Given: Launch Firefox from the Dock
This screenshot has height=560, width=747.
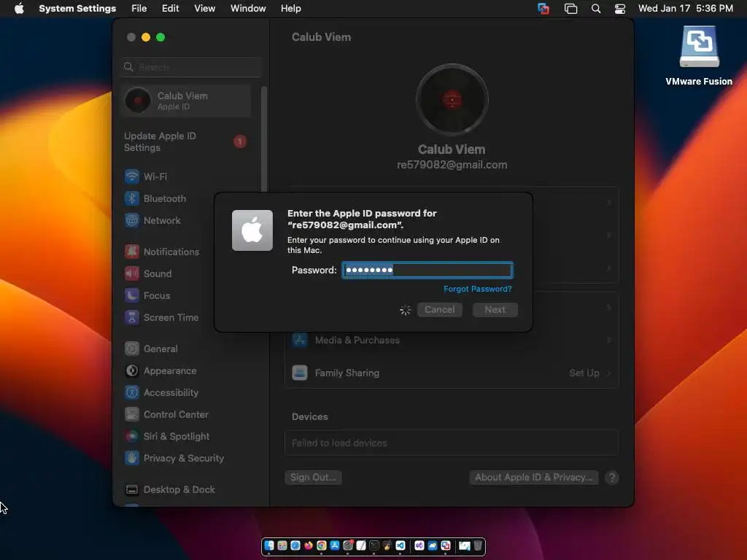Looking at the screenshot, I should click(x=309, y=545).
